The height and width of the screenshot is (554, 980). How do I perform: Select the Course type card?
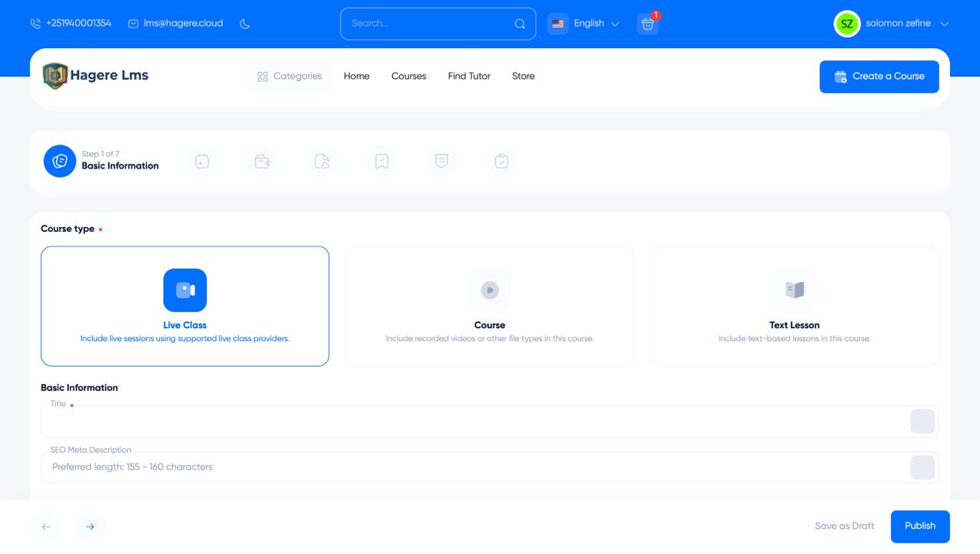(x=490, y=306)
